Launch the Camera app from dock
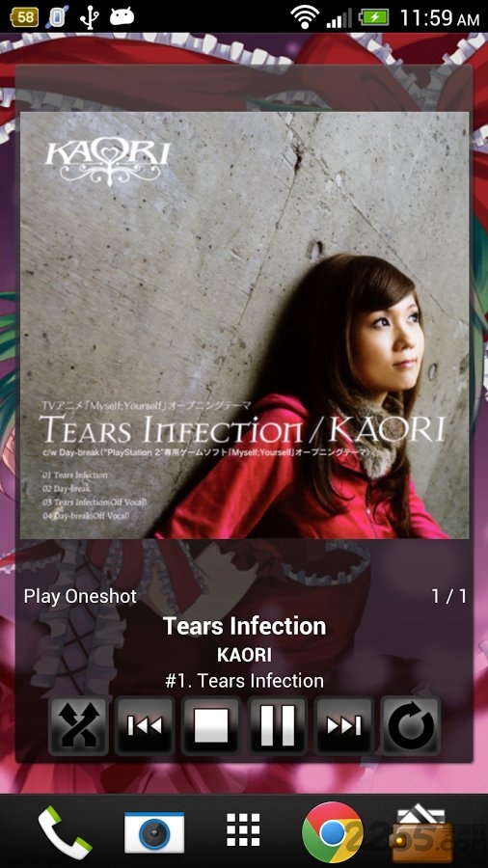 (153, 832)
